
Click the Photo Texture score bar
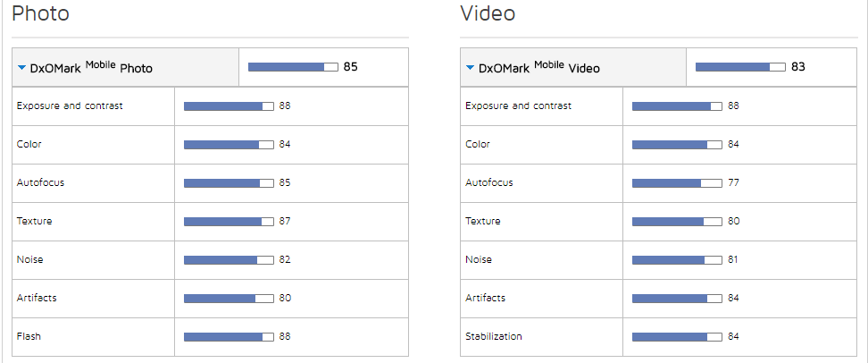[229, 221]
